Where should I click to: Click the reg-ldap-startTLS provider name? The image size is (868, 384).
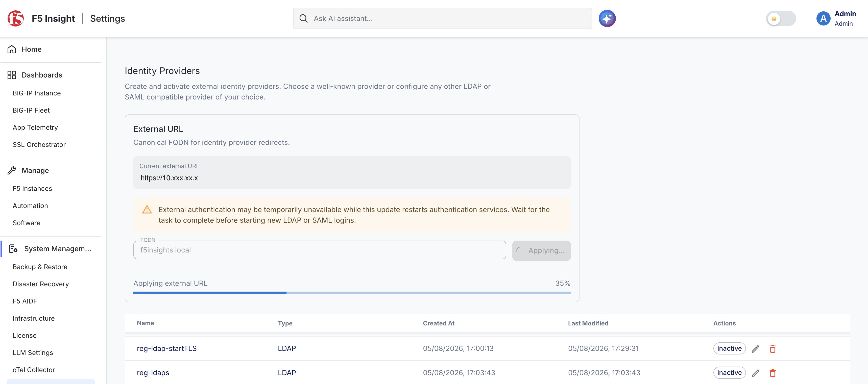tap(166, 348)
